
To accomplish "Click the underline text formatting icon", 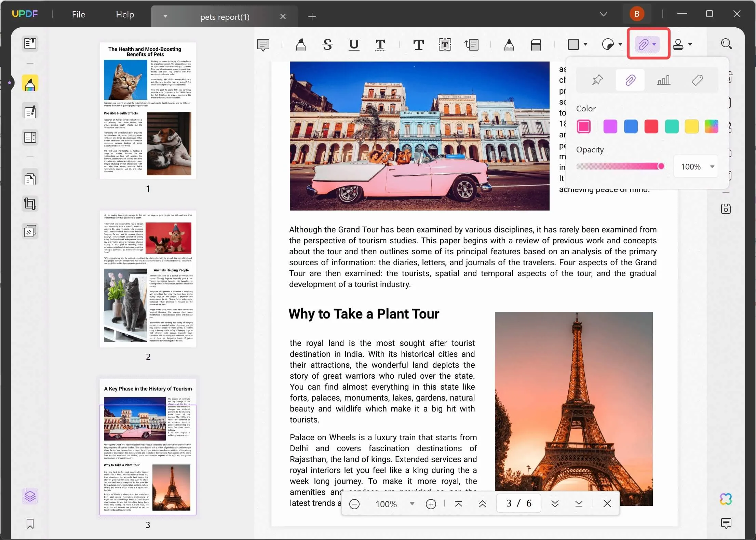I will pos(353,44).
